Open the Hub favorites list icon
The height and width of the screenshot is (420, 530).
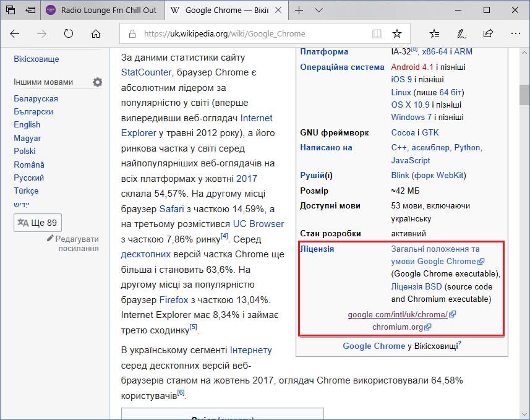click(x=434, y=33)
